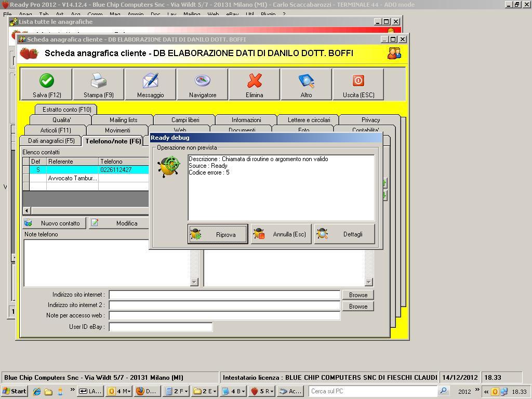Open the Plugin menu
Image resolution: width=532 pixels, height=399 pixels.
(x=268, y=14)
